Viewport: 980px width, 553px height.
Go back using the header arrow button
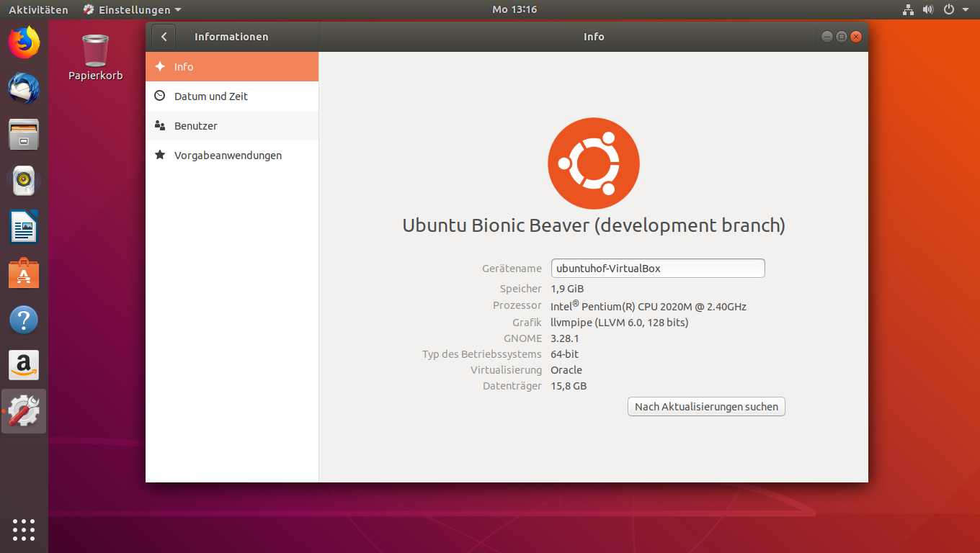point(164,37)
